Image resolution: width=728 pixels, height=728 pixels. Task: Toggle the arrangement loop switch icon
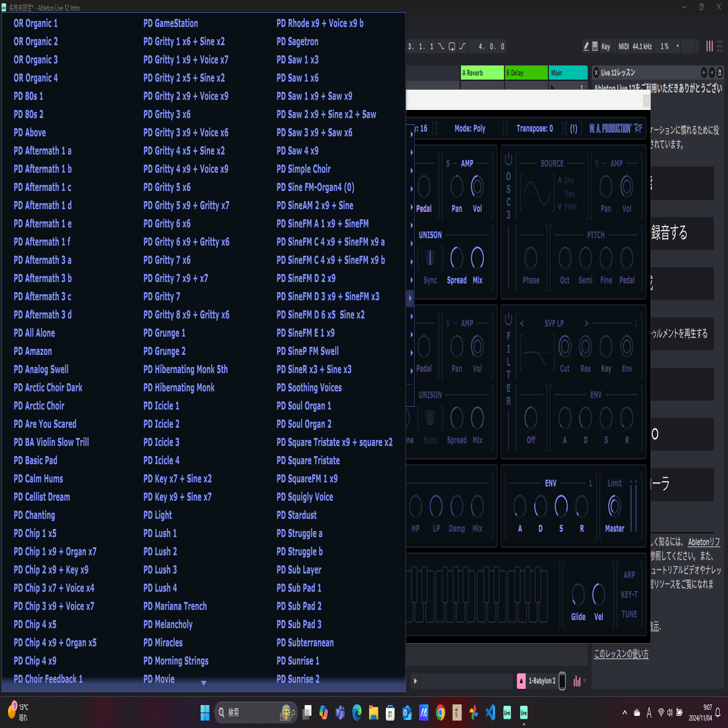[452, 46]
